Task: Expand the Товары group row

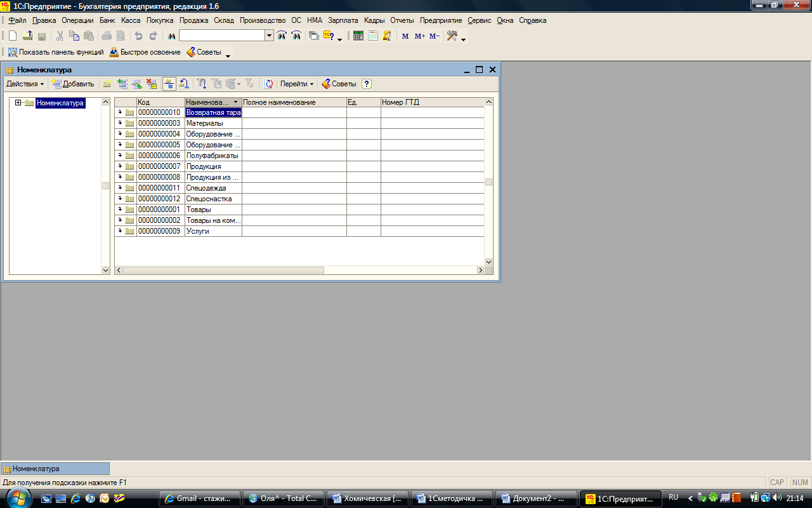Action: coord(120,210)
